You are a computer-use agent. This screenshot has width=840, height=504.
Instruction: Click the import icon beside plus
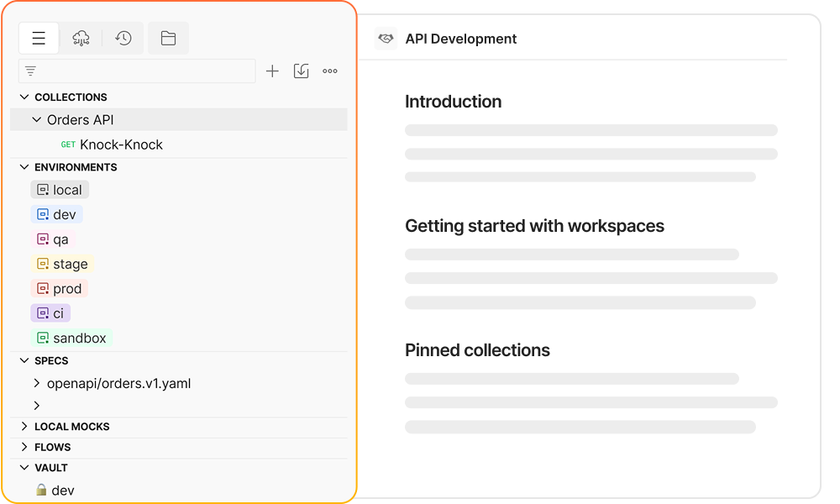click(301, 71)
